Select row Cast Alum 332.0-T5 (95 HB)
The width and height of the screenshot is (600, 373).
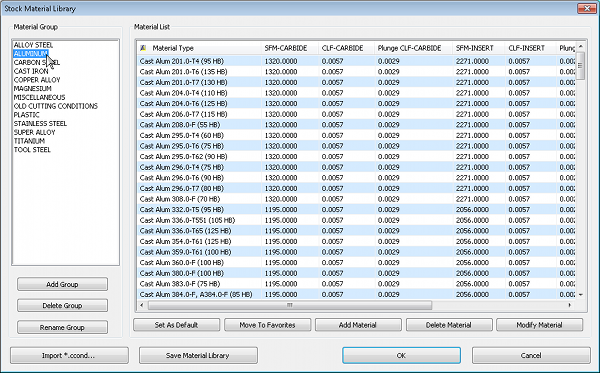[356, 210]
